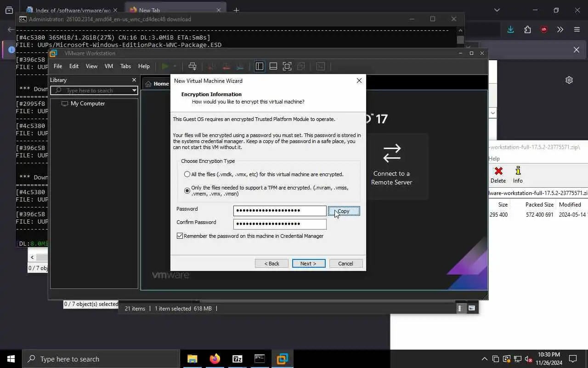Open the Library search options dropdown

point(134,90)
